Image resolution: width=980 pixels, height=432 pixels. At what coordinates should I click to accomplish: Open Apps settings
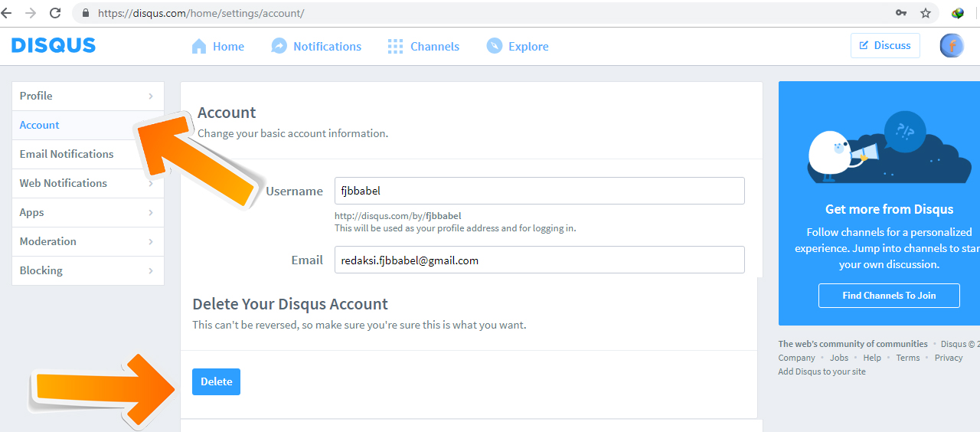click(x=88, y=212)
